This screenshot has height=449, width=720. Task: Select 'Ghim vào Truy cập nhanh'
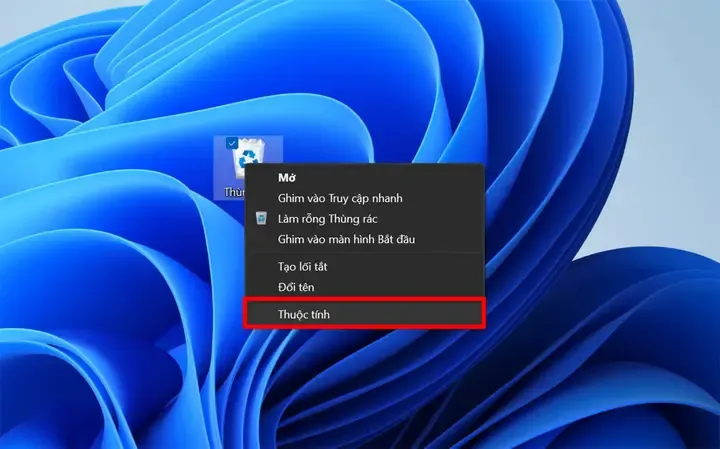coord(340,198)
